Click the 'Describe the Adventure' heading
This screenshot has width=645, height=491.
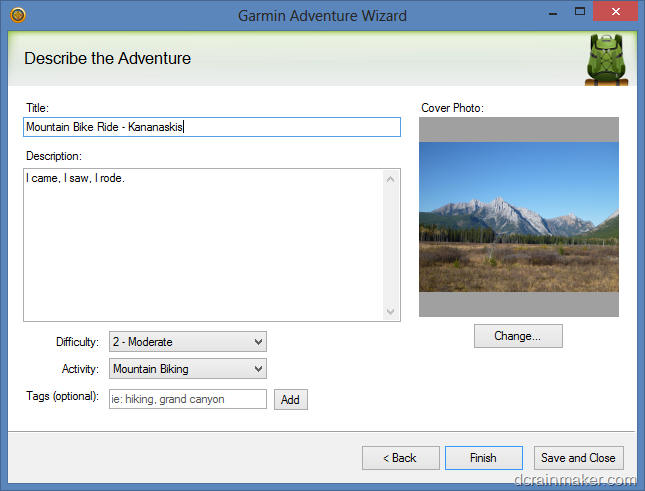tap(108, 58)
